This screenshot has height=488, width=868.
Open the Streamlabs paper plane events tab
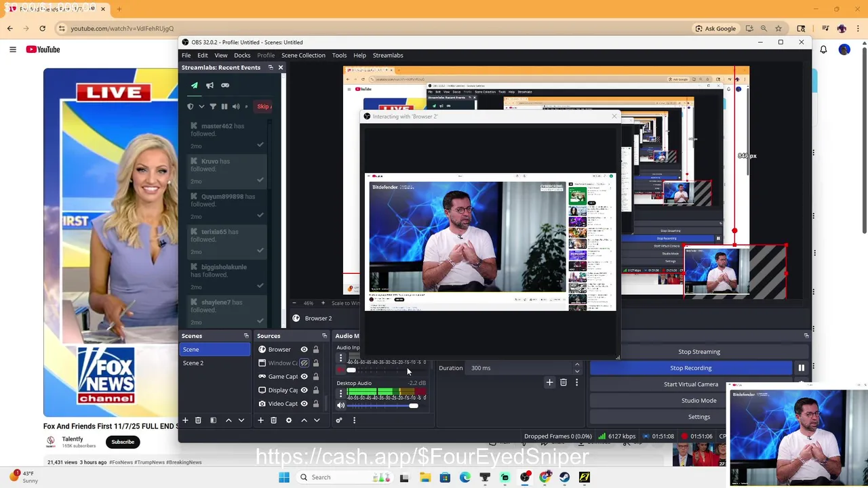[x=195, y=85]
